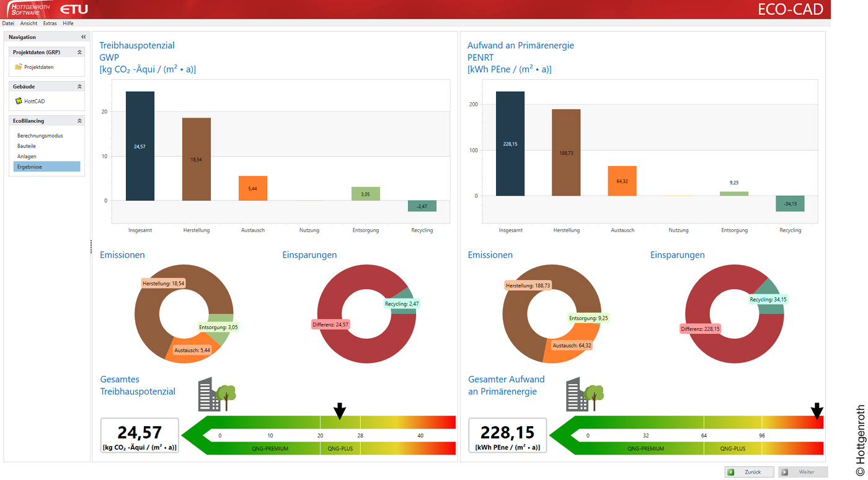868x480 pixels.
Task: Click the green back arrow on Zurück
Action: [731, 472]
